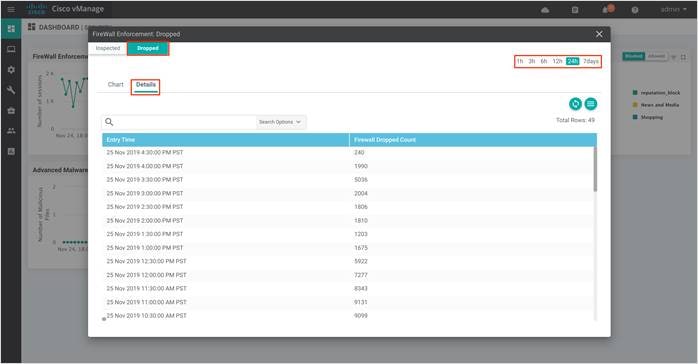Viewport: 698px width, 364px height.
Task: Click the table's vertical scrollbar thumb
Action: 595,169
